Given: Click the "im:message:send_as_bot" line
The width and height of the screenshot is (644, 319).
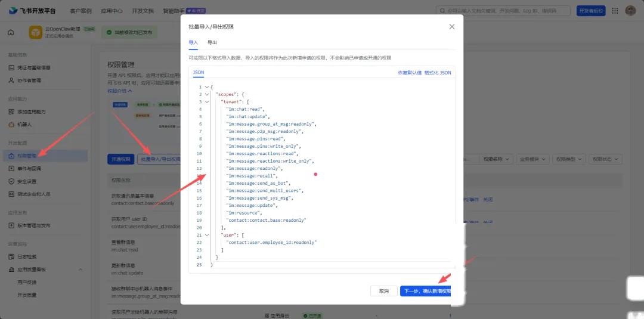Looking at the screenshot, I should [x=258, y=183].
